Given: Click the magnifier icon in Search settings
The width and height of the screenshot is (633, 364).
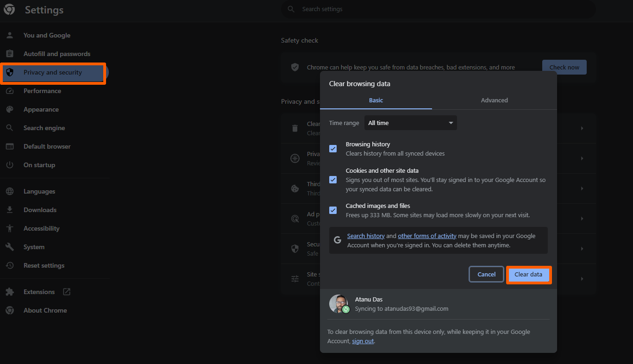Looking at the screenshot, I should click(x=291, y=9).
